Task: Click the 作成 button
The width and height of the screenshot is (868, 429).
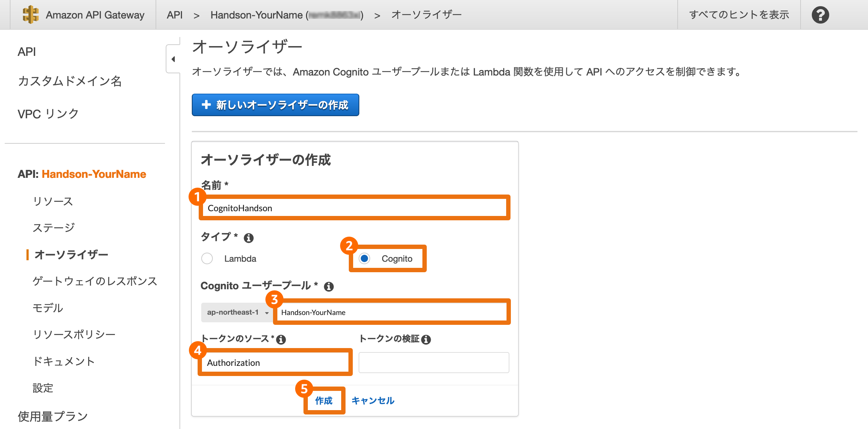Action: tap(324, 401)
